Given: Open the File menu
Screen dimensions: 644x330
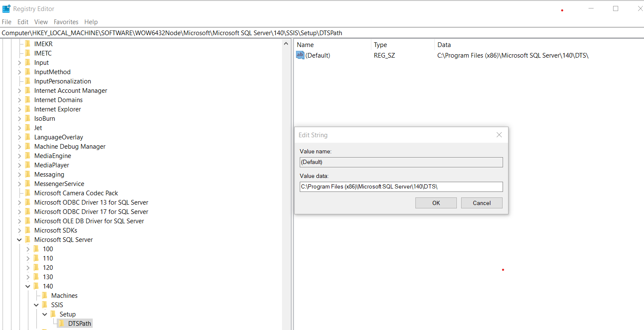Looking at the screenshot, I should pos(6,22).
